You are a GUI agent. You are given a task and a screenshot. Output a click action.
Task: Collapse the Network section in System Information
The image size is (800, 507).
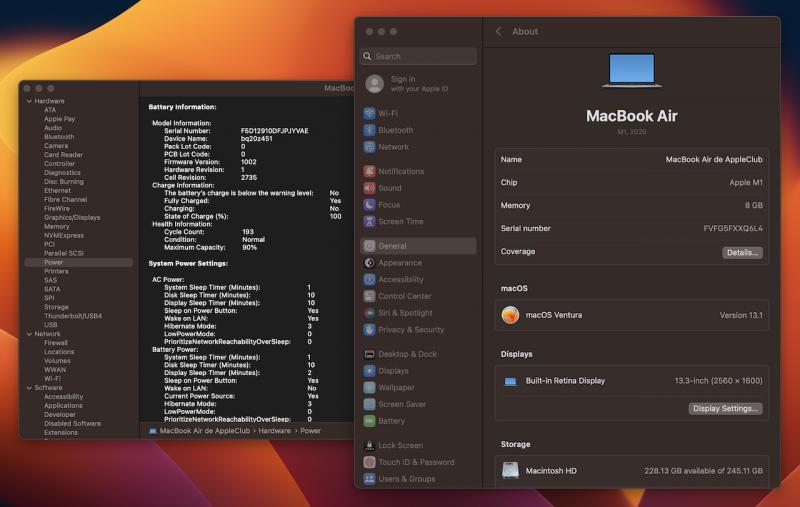pyautogui.click(x=29, y=334)
